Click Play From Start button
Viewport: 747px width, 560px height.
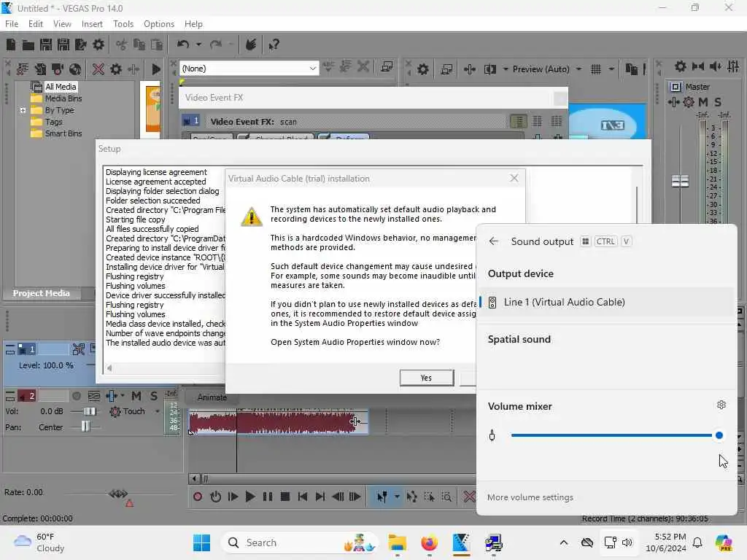coord(233,497)
